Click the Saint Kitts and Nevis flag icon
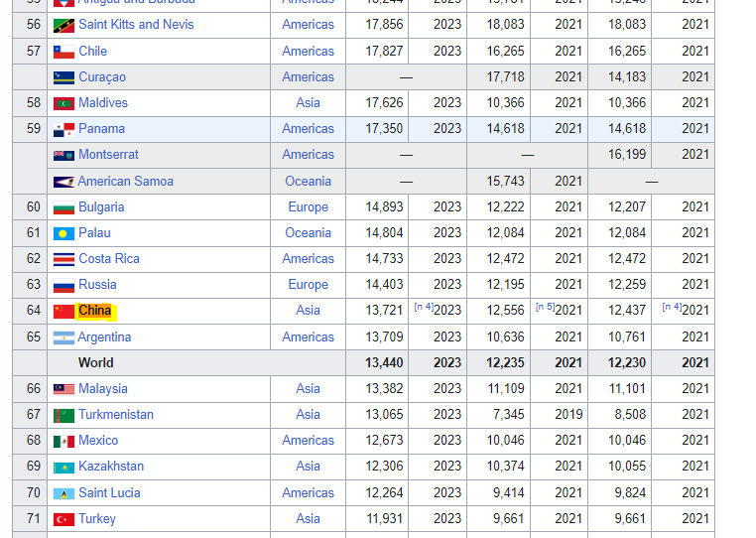 click(x=63, y=26)
